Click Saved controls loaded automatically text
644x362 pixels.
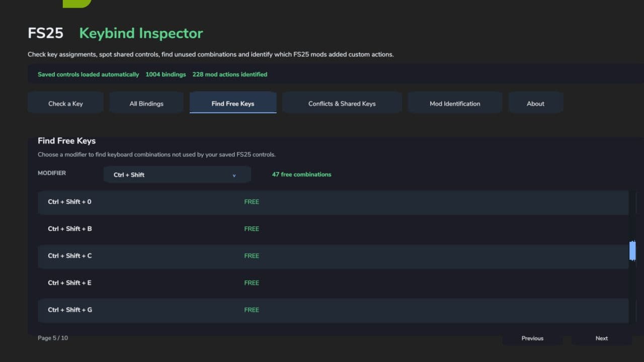[x=88, y=74]
